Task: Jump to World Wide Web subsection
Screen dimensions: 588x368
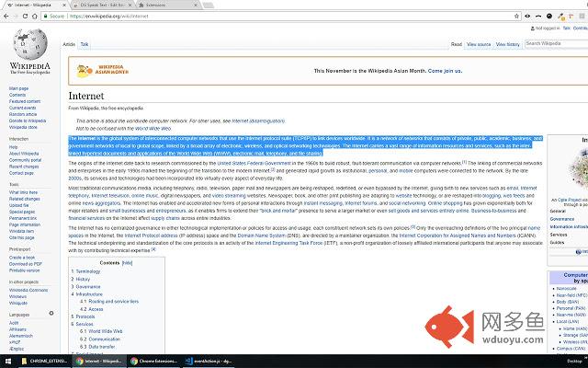Action: coord(106,331)
